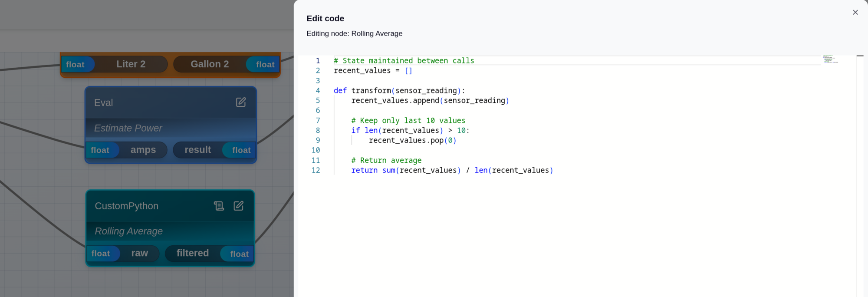Screen dimensions: 868x297
Task: Select the CustomPython node title
Action: pos(127,206)
